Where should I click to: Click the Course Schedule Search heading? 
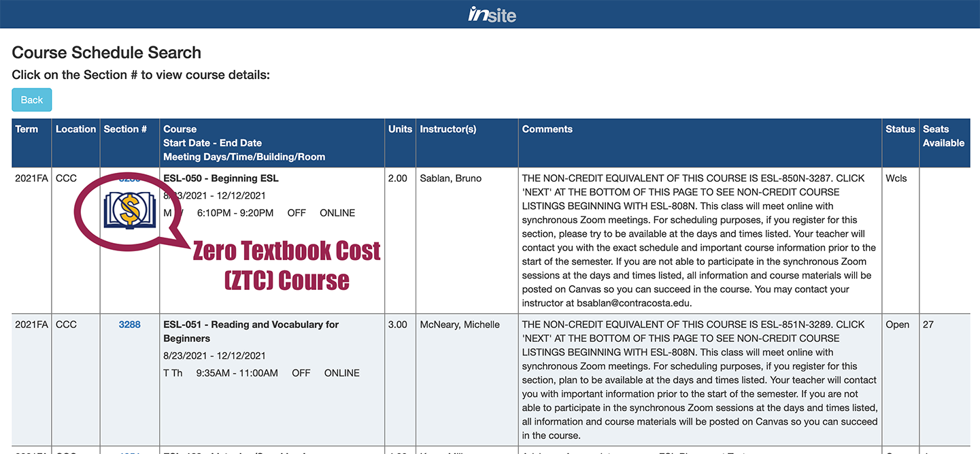click(107, 52)
